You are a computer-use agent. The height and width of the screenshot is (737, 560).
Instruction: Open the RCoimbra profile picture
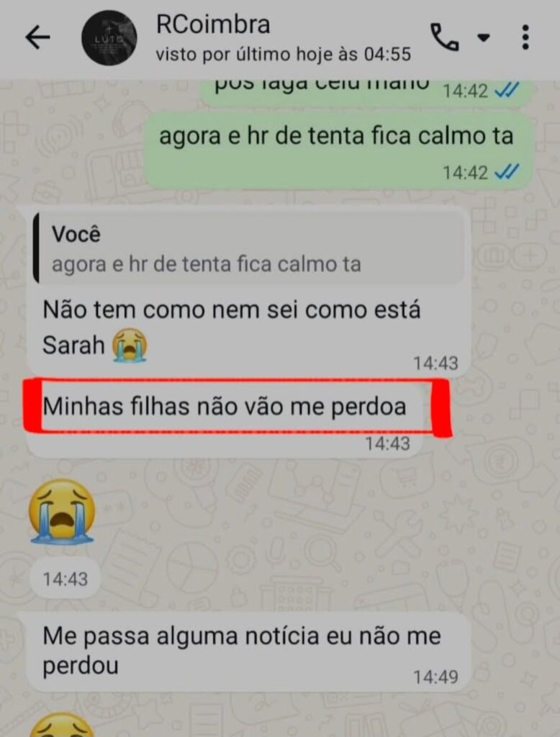109,37
